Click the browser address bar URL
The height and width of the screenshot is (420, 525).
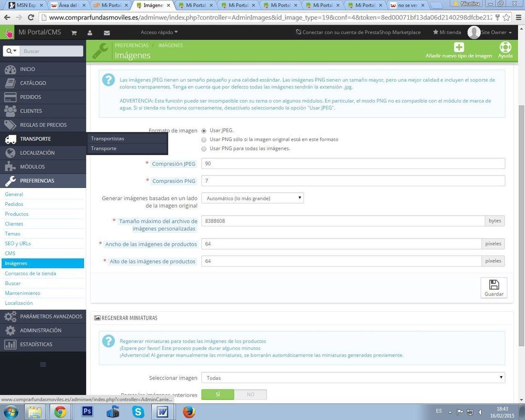(271, 17)
